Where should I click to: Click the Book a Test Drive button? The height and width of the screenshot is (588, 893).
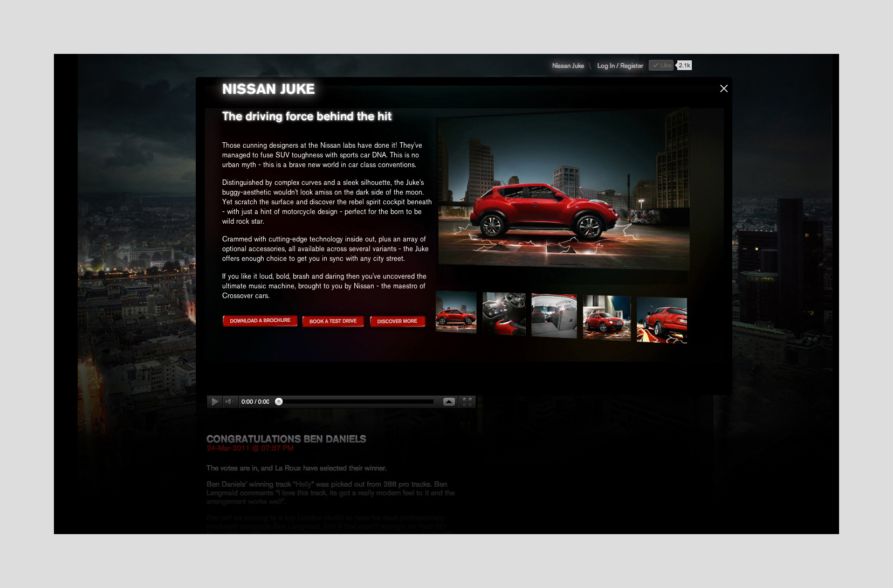click(x=333, y=321)
